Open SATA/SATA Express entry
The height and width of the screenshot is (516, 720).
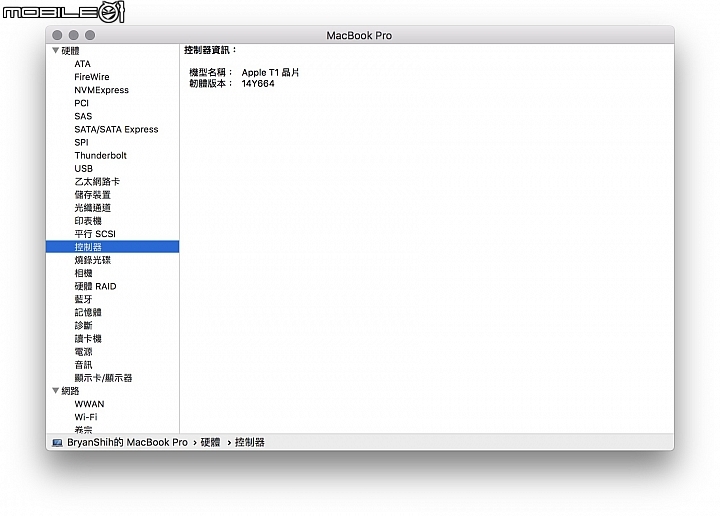pyautogui.click(x=116, y=129)
